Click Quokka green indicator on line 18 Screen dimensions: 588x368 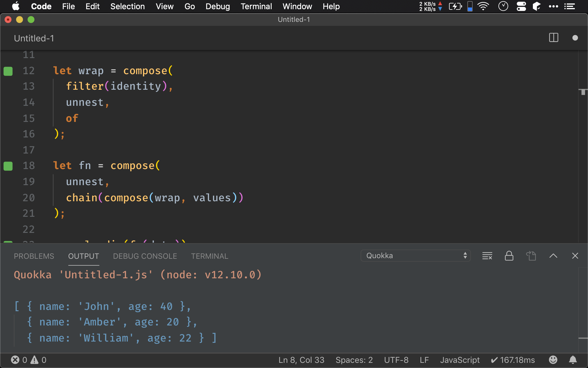[x=8, y=166]
